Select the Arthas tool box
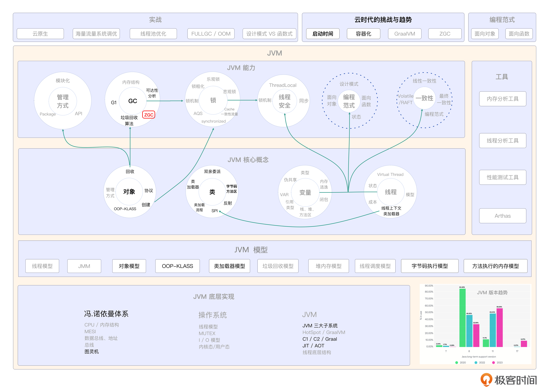The image size is (554, 392). [x=502, y=216]
